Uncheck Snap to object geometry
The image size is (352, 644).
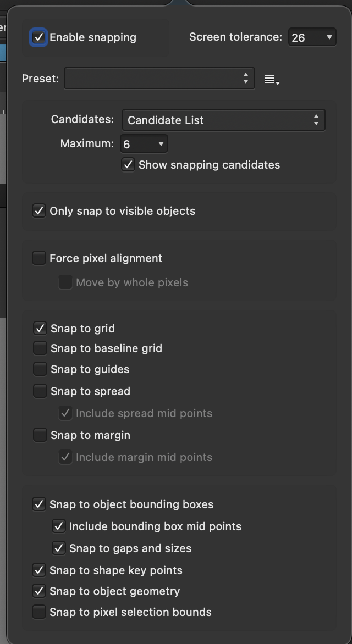coord(39,592)
